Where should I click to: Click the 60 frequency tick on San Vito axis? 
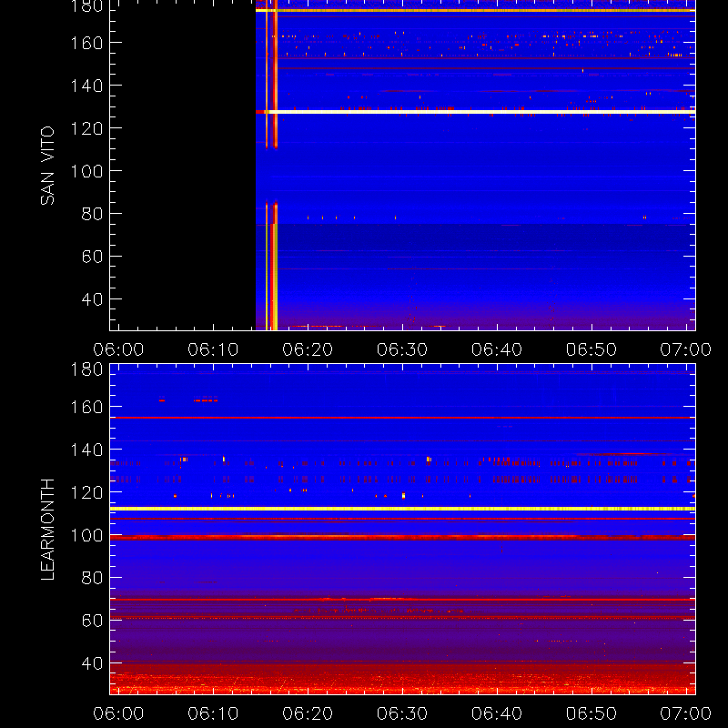coord(92,257)
